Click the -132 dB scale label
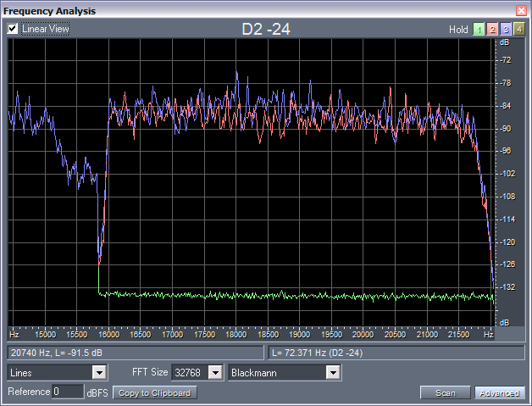The image size is (532, 406). tap(507, 287)
